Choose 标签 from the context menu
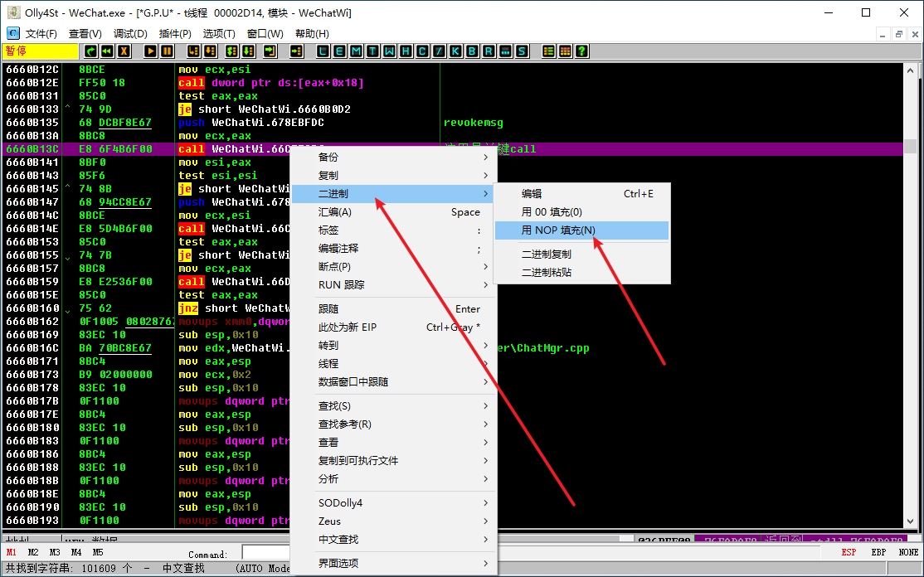 coord(394,230)
